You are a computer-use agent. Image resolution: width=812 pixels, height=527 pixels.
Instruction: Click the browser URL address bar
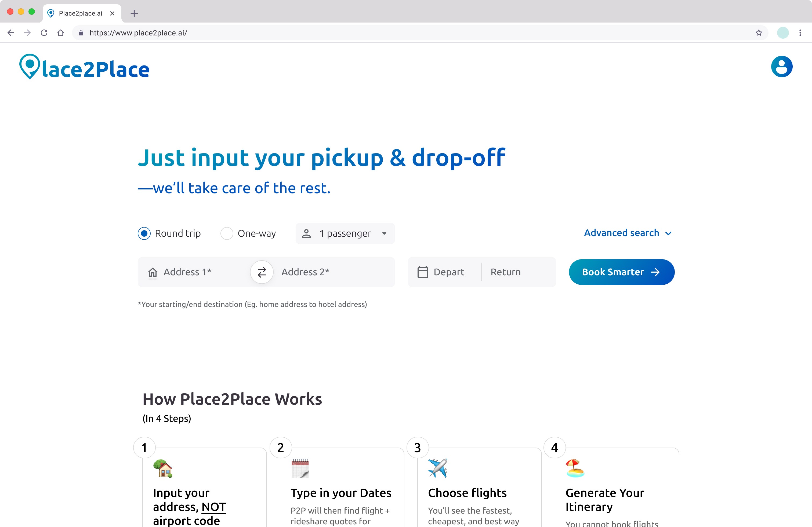tap(420, 33)
